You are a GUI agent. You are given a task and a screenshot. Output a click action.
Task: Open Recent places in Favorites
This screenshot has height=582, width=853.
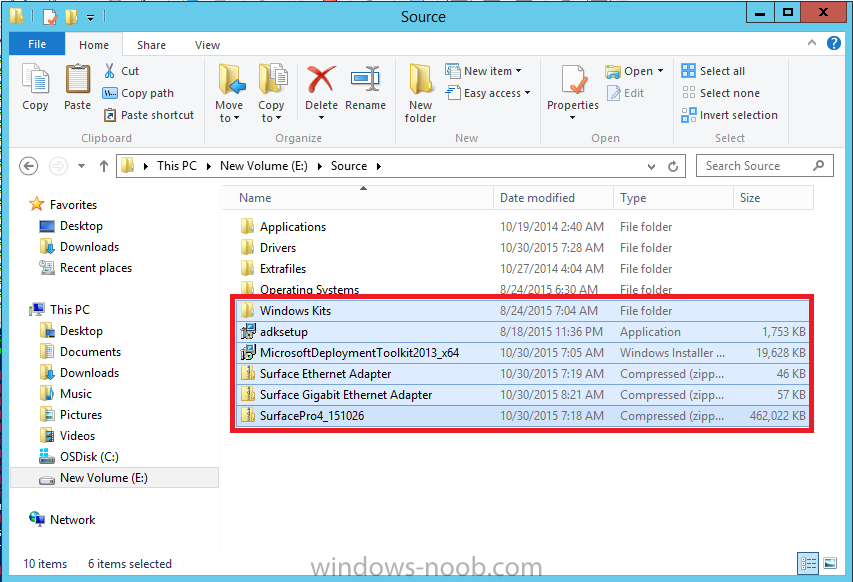96,268
